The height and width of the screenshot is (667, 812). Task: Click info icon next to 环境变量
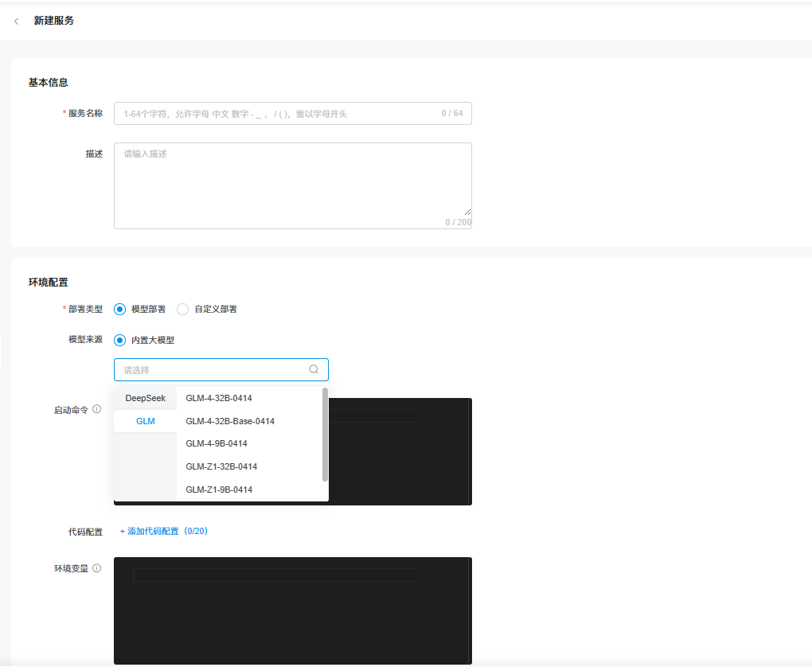[97, 568]
